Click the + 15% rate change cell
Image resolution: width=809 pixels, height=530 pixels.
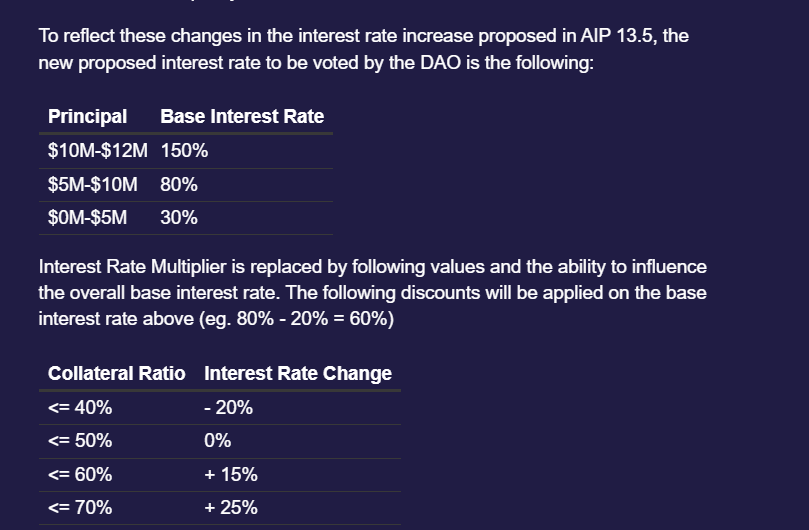click(231, 475)
